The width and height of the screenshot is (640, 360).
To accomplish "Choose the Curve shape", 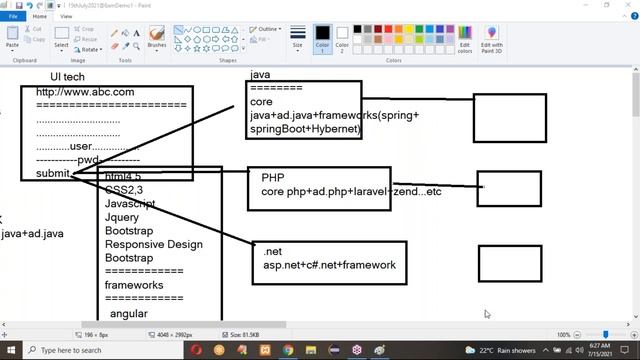I will (188, 30).
